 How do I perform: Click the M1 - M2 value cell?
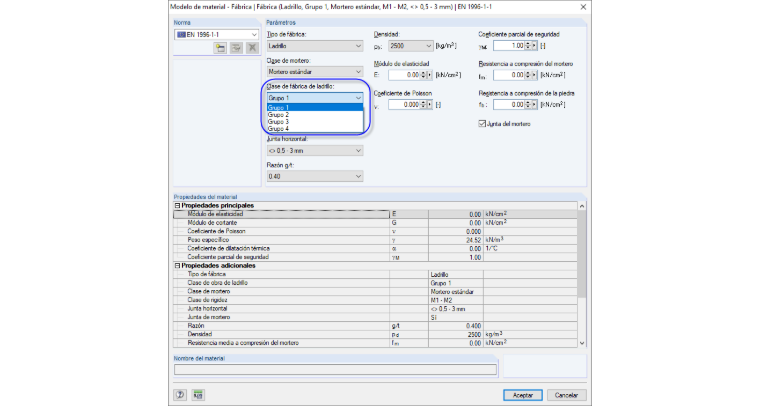pyautogui.click(x=456, y=300)
